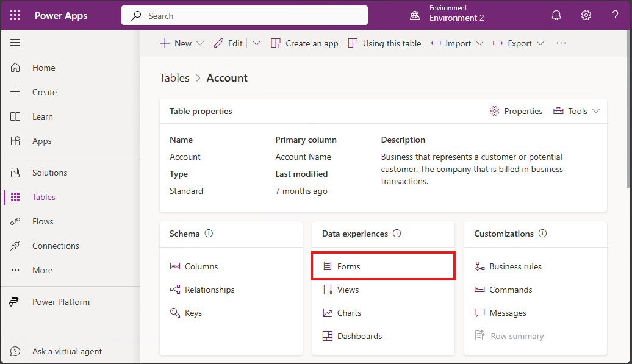Open Flows in the sidebar
The height and width of the screenshot is (364, 632).
coord(43,221)
